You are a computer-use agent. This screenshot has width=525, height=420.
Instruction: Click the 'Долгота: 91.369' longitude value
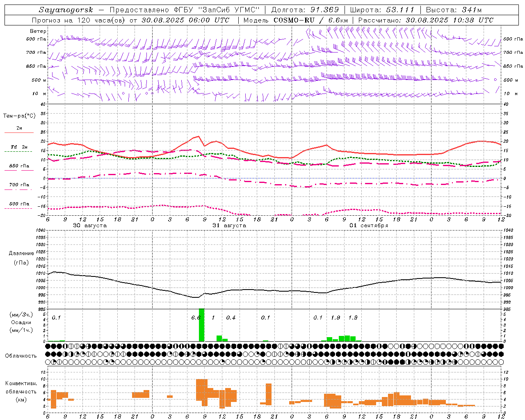[x=305, y=10]
